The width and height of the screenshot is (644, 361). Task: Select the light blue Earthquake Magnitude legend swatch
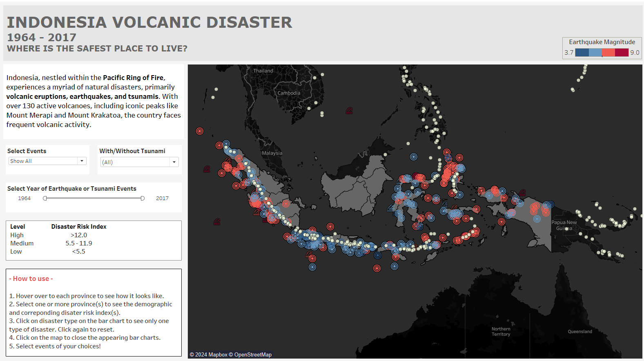click(x=595, y=53)
